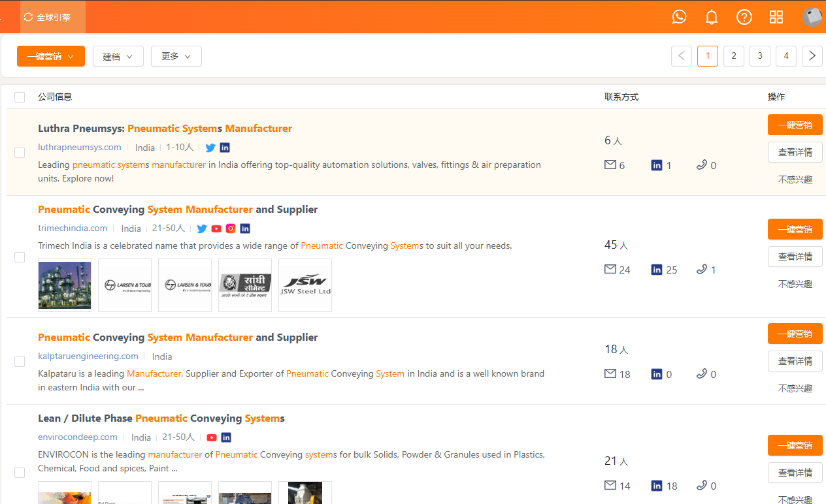Screen dimensions: 826x504
Task: Open Instagram icon for trimechindia.com
Action: 231,228
